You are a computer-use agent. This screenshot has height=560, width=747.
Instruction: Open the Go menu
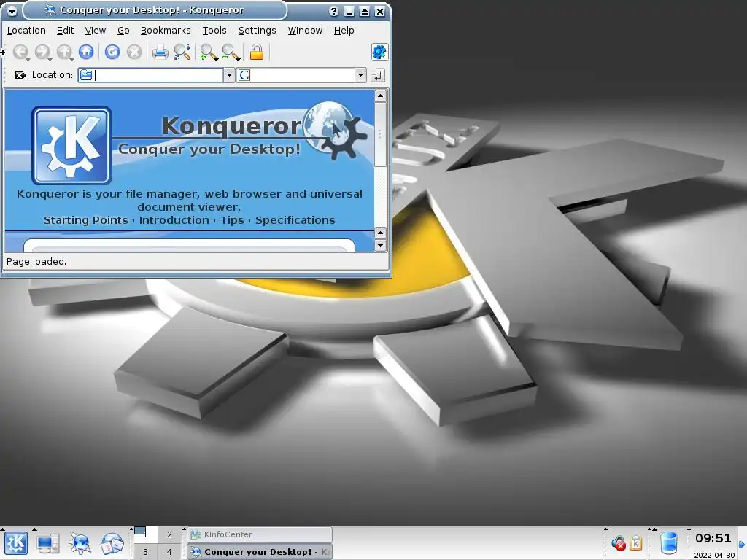pos(123,31)
